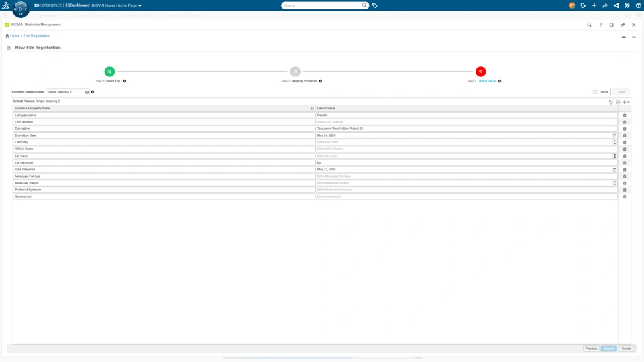Delete the CAS Number row

pos(625,122)
